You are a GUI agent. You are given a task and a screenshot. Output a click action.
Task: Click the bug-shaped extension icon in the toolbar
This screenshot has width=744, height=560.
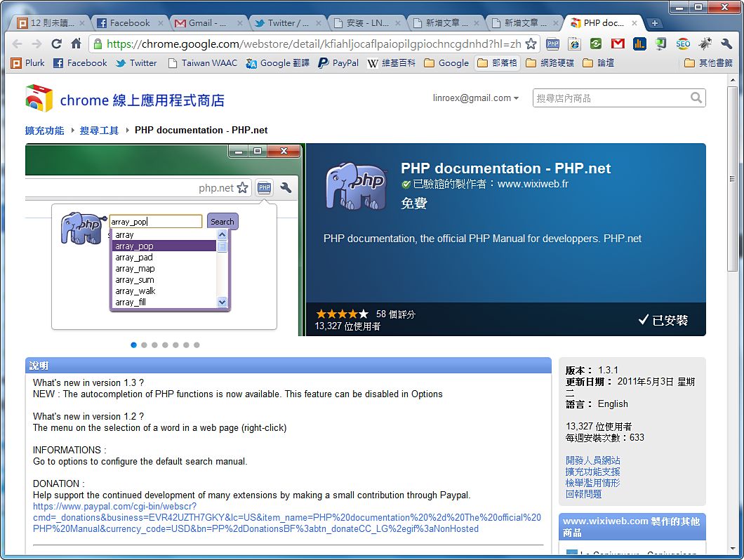[x=705, y=44]
